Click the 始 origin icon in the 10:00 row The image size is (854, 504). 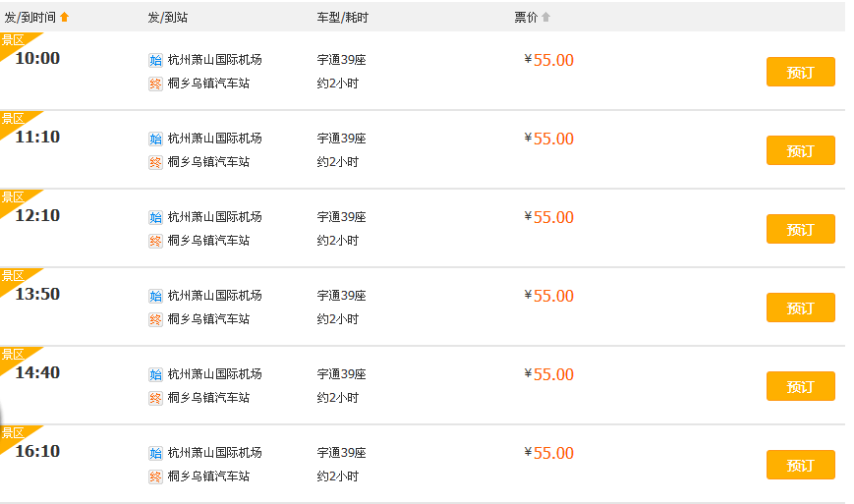click(155, 60)
